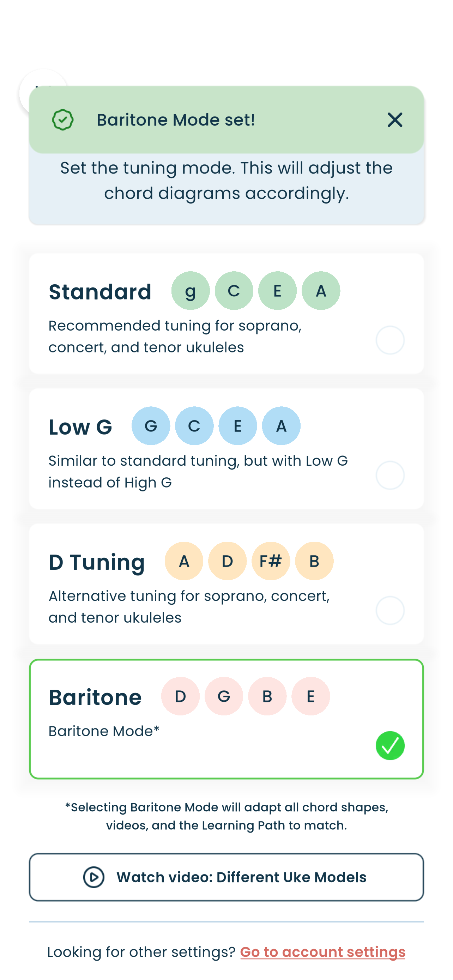The height and width of the screenshot is (980, 453).
Task: Click the play icon for Uke Models video
Action: [x=93, y=877]
